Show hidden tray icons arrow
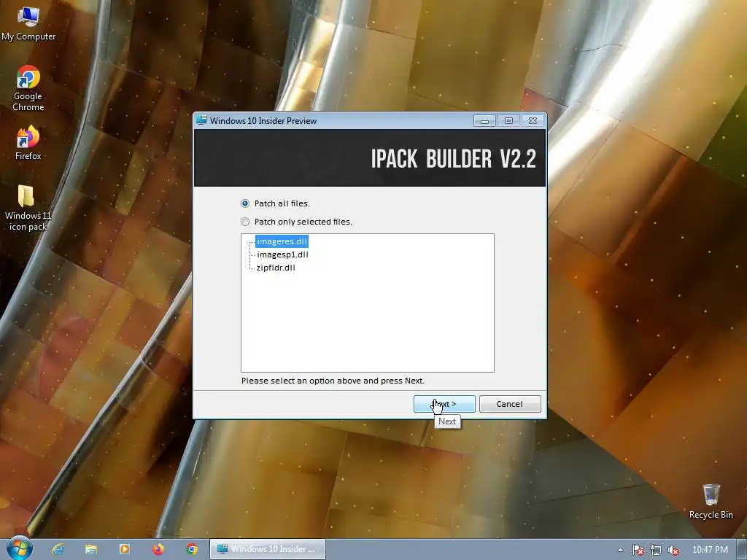The height and width of the screenshot is (560, 747). point(620,550)
